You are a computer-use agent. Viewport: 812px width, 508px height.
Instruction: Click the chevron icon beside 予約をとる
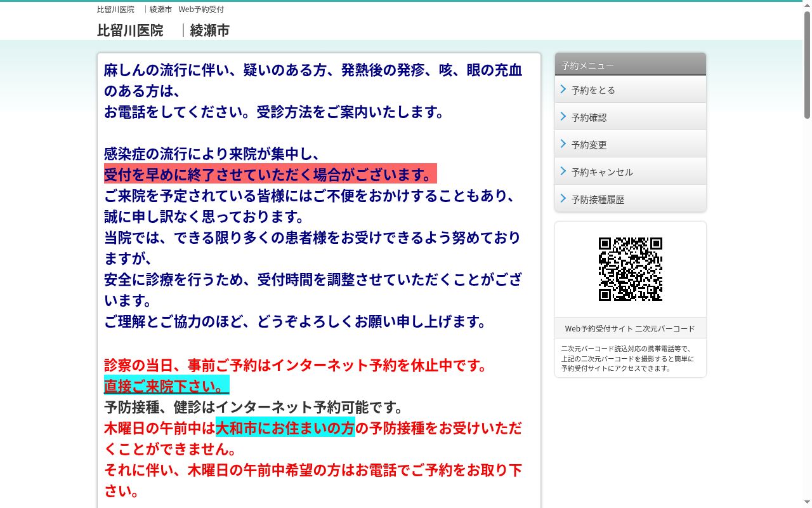(563, 90)
